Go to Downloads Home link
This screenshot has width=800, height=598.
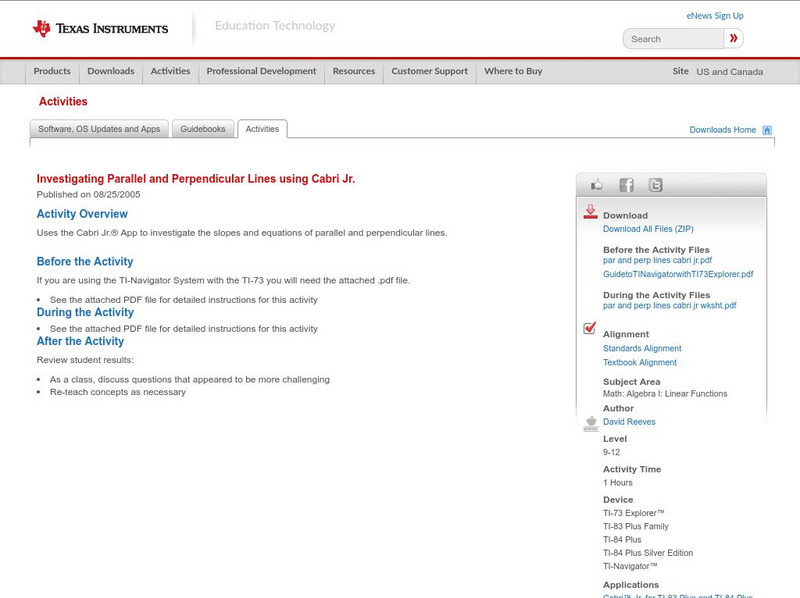click(x=722, y=130)
